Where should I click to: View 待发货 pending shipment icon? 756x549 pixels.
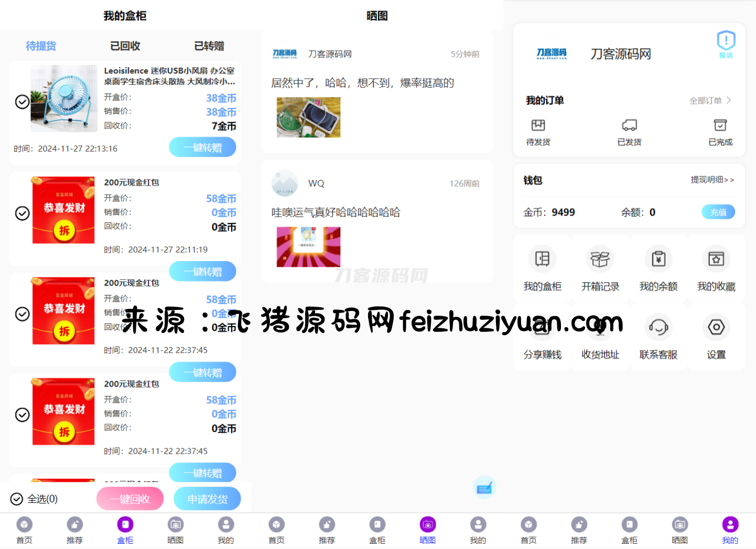point(538,125)
